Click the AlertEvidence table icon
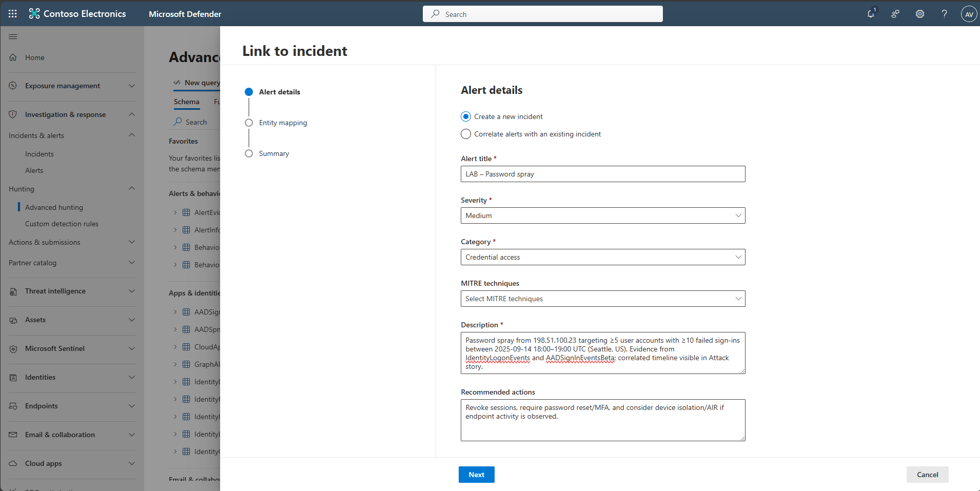The image size is (980, 491). tap(186, 212)
